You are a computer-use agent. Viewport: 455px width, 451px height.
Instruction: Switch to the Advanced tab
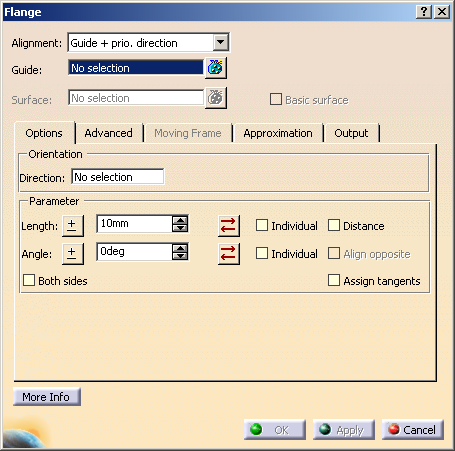pyautogui.click(x=109, y=133)
